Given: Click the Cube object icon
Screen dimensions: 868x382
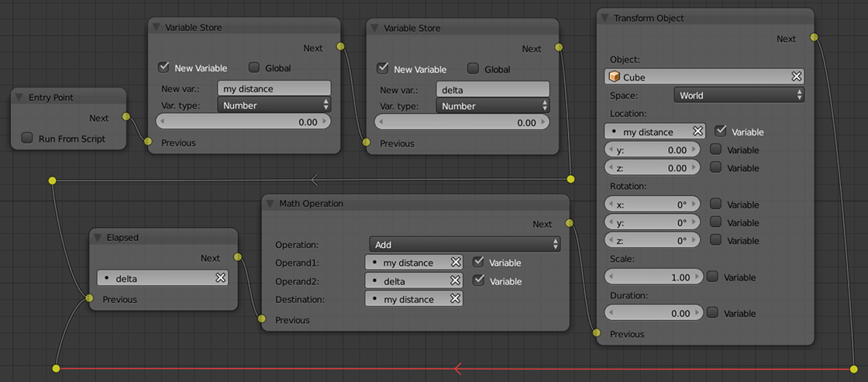Looking at the screenshot, I should click(x=614, y=77).
